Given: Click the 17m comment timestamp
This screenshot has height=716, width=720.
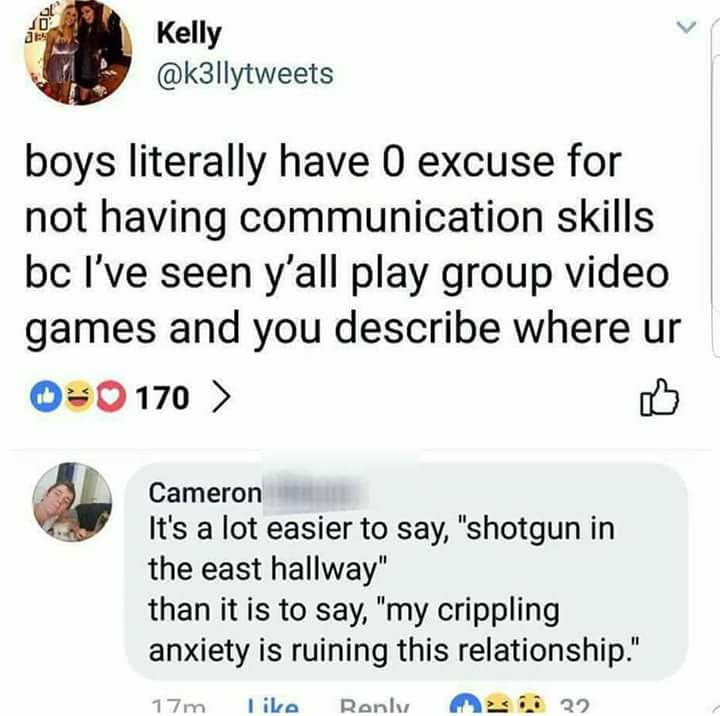Looking at the screenshot, I should click(x=179, y=707).
